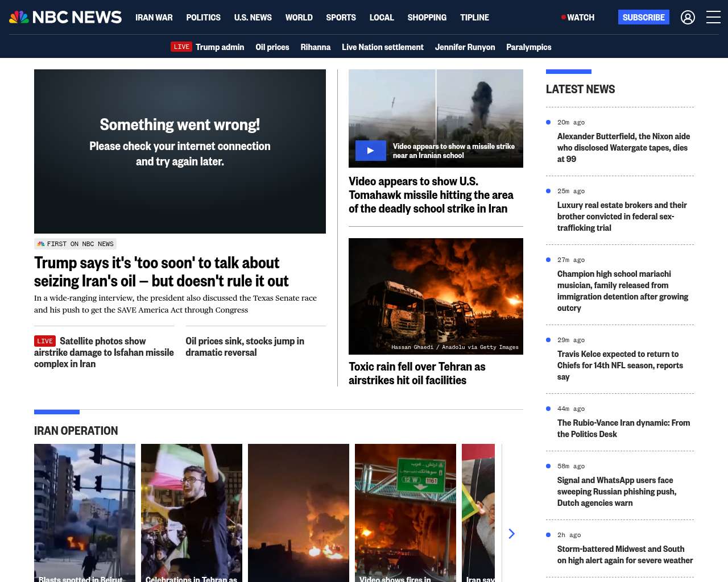This screenshot has height=582, width=728.
Task: Open the Blasts spotted in Beirut thumbnail
Action: click(x=85, y=512)
